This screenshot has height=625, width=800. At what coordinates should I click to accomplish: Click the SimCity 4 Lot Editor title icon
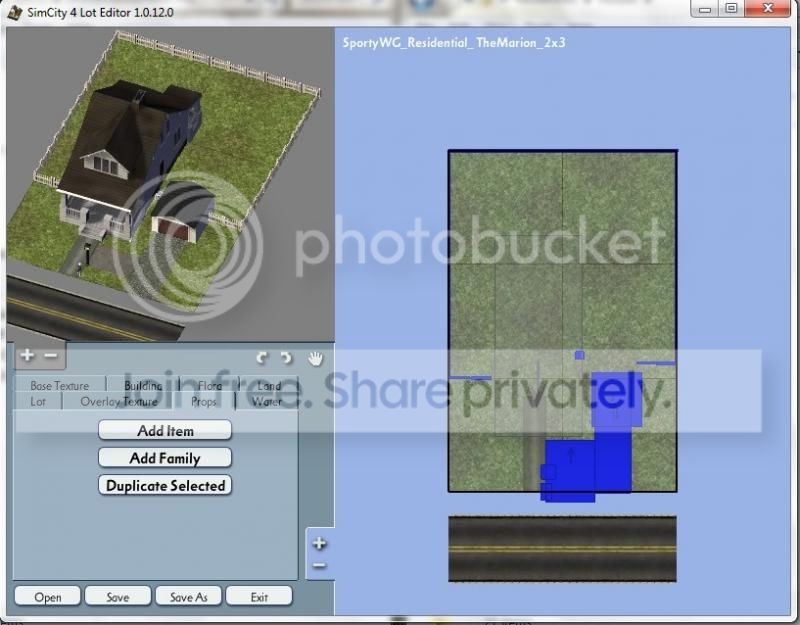(14, 12)
